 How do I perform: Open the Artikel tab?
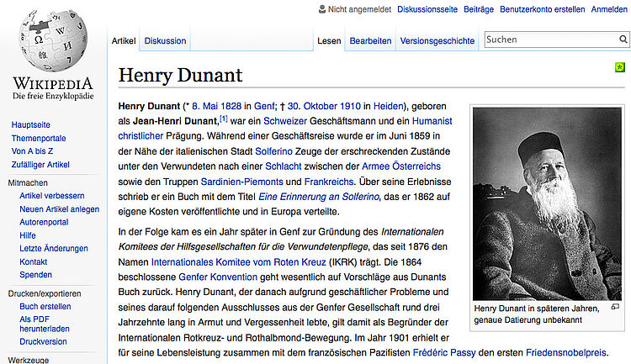pos(124,40)
